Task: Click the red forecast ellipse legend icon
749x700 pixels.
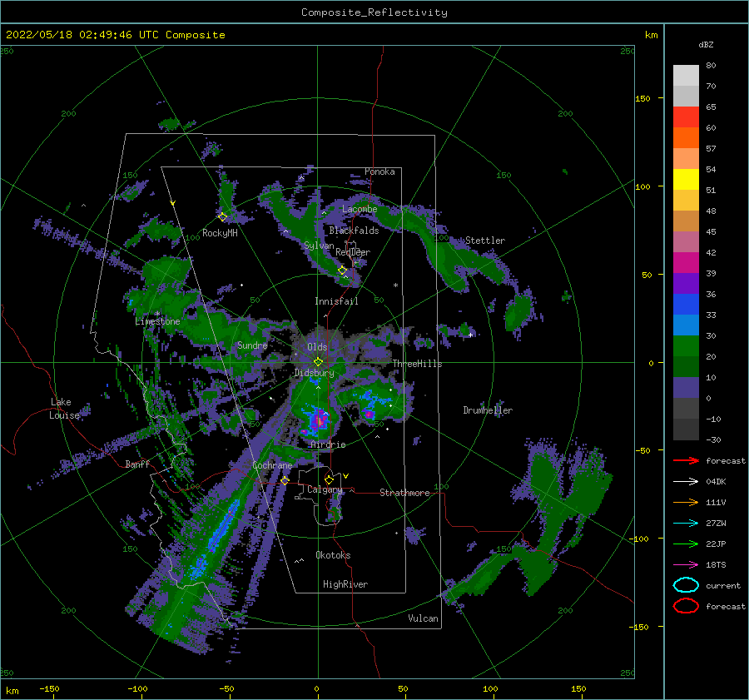Action: pos(686,606)
